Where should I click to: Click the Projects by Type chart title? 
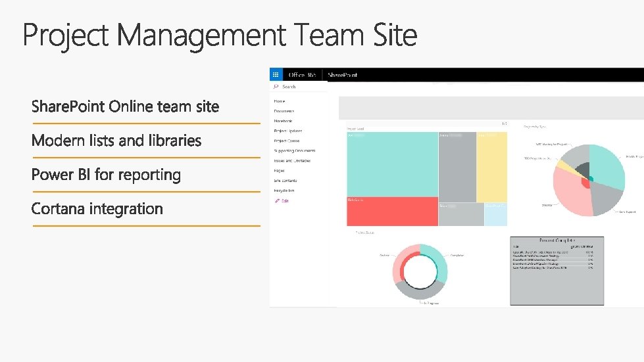[x=535, y=127]
